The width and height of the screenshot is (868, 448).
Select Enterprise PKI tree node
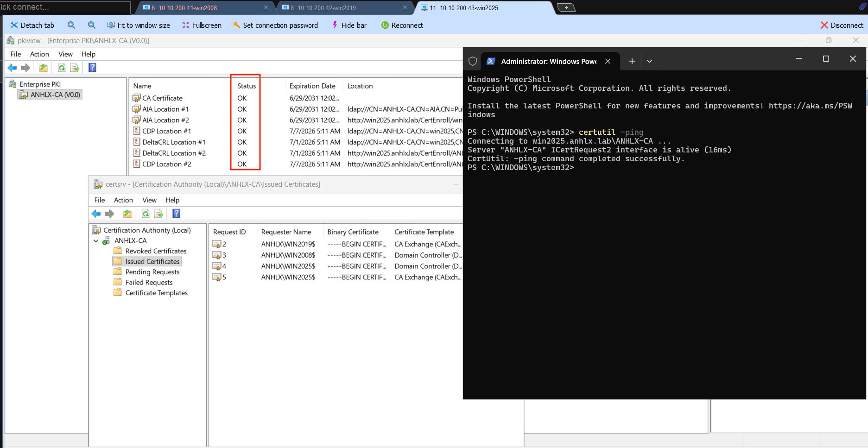coord(35,84)
